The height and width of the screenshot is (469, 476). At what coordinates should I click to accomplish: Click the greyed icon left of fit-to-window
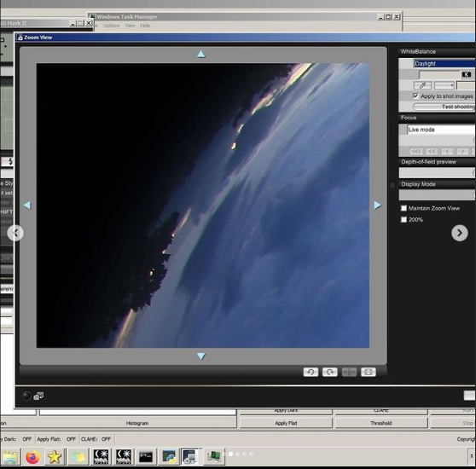349,372
